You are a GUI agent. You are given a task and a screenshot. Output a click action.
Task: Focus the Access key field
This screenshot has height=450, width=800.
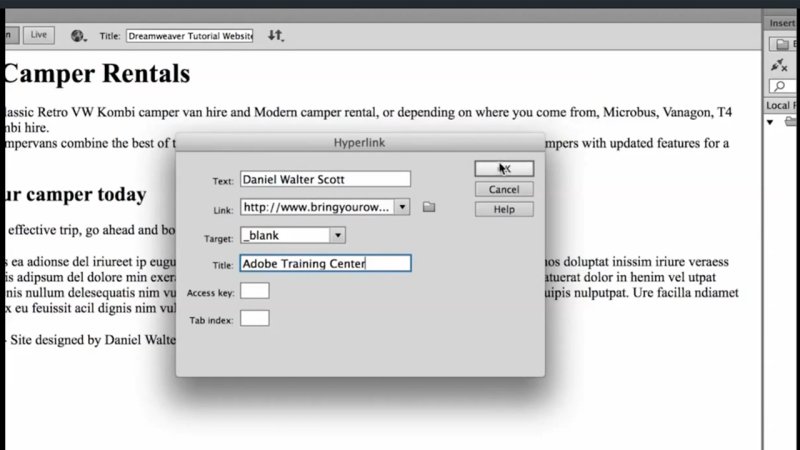255,291
